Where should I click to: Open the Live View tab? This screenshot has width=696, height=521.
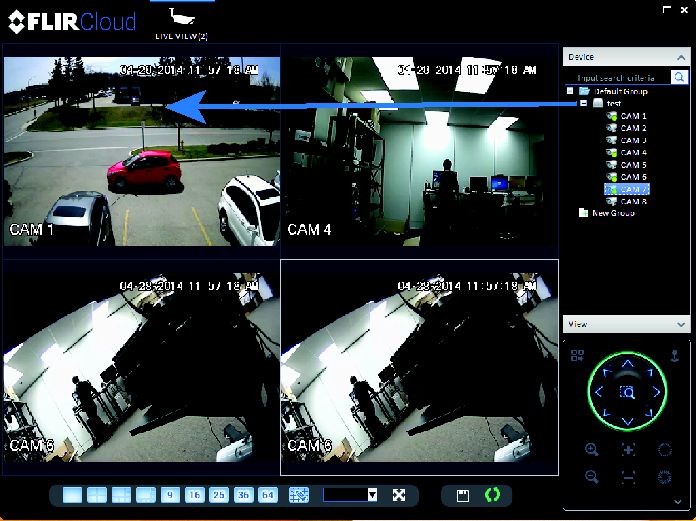(182, 24)
